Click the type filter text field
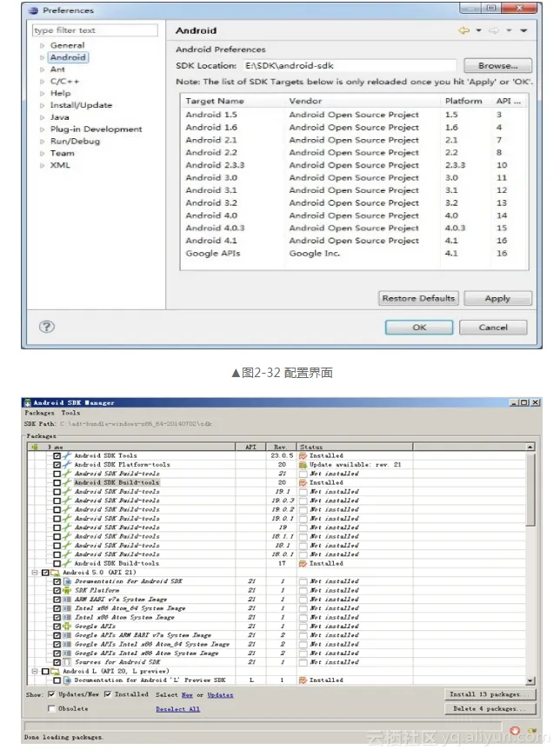 [95, 30]
